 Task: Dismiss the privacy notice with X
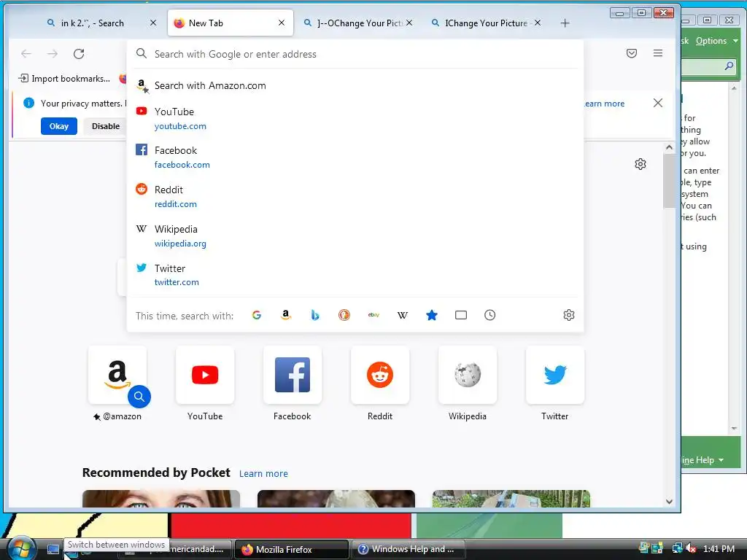coord(658,103)
